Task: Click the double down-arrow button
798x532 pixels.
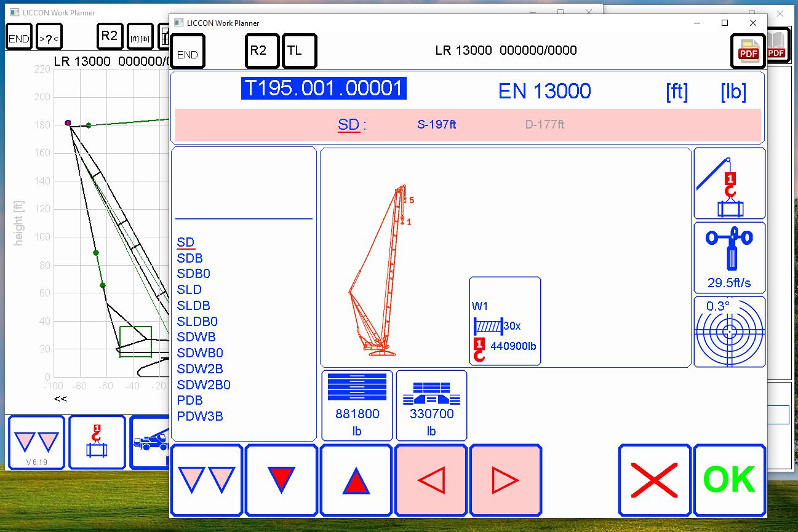Action: [x=206, y=480]
